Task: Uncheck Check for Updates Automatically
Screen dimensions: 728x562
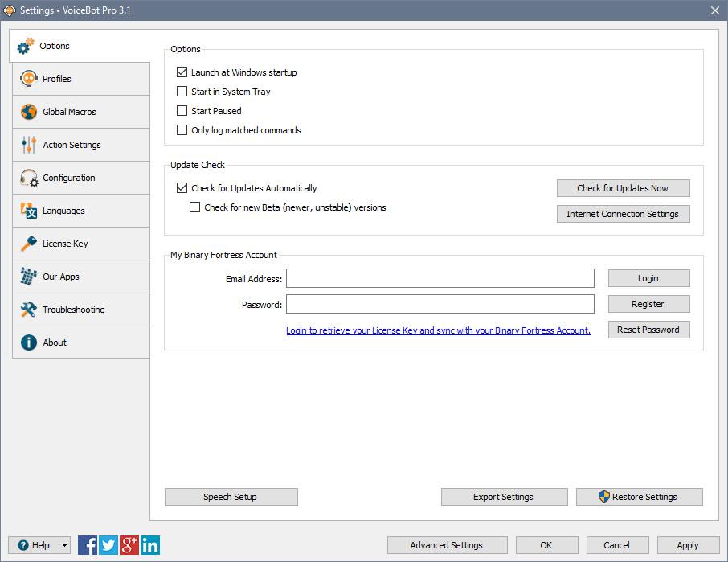Action: point(182,187)
